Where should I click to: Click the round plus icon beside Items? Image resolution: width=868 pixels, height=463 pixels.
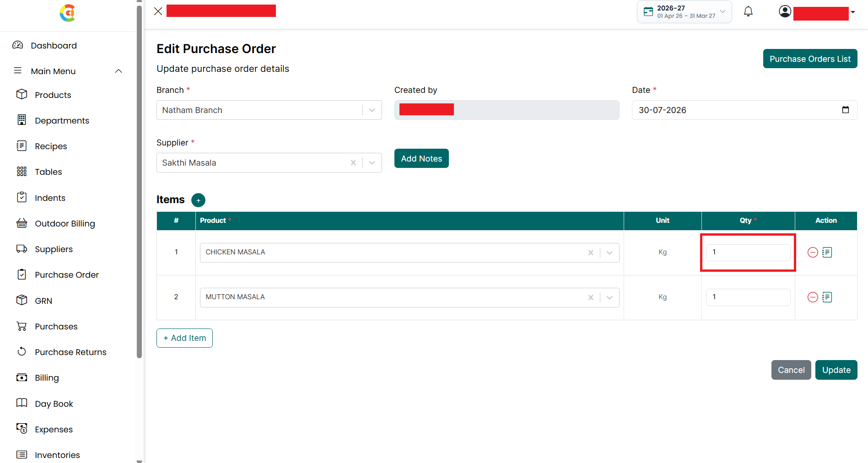(x=198, y=200)
